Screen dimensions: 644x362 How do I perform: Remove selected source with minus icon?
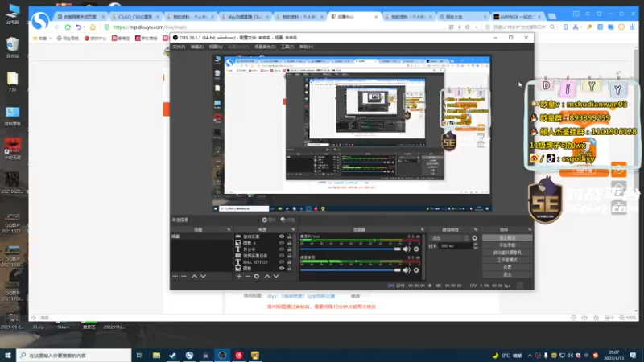(248, 277)
